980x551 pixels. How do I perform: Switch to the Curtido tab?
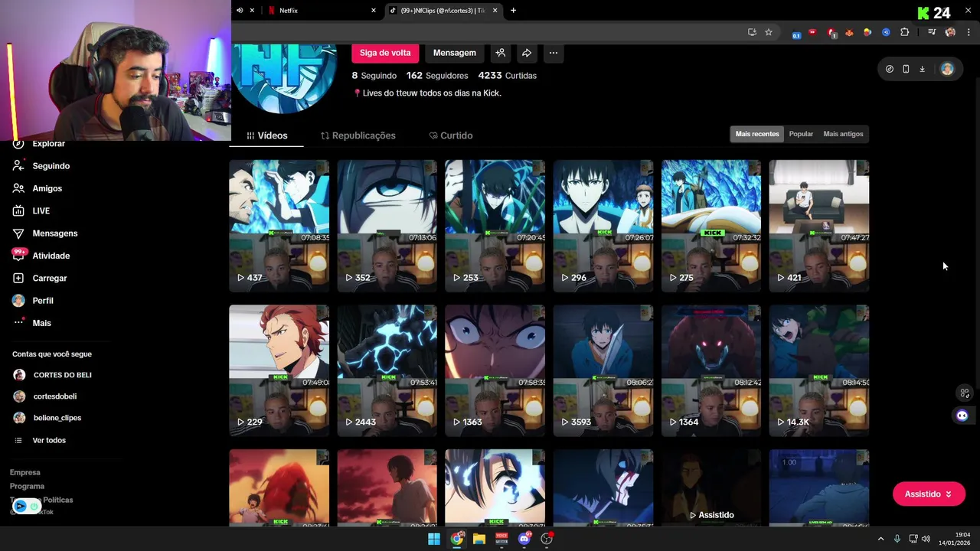pyautogui.click(x=451, y=135)
